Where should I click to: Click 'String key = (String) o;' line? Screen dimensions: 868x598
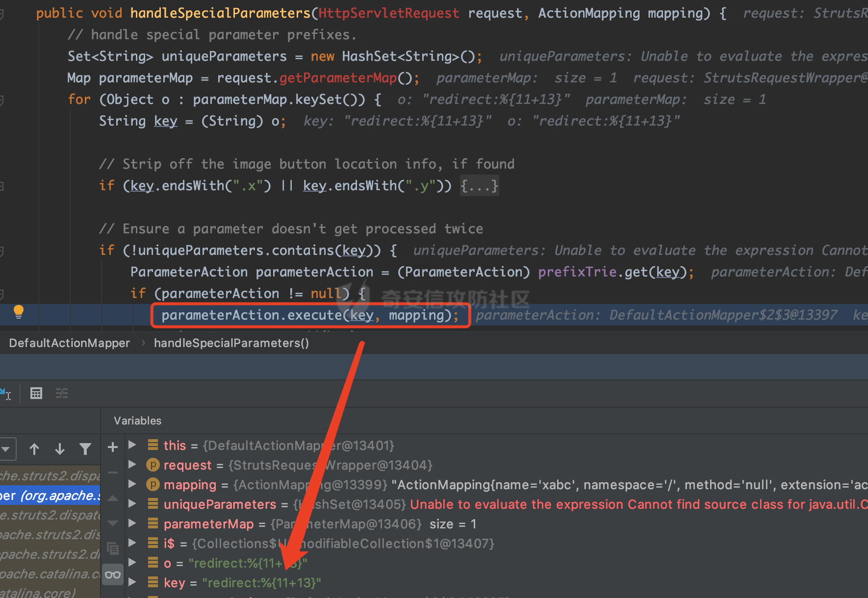[192, 121]
